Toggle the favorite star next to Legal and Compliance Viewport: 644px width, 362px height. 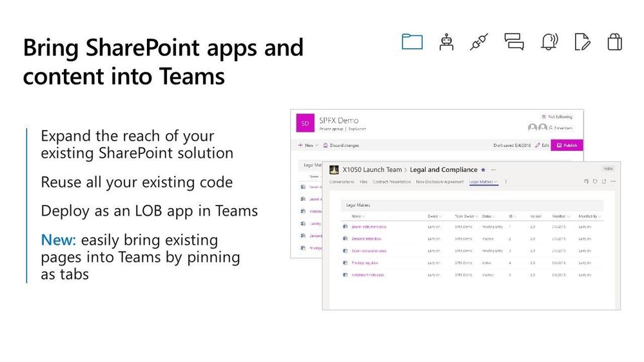click(x=483, y=170)
